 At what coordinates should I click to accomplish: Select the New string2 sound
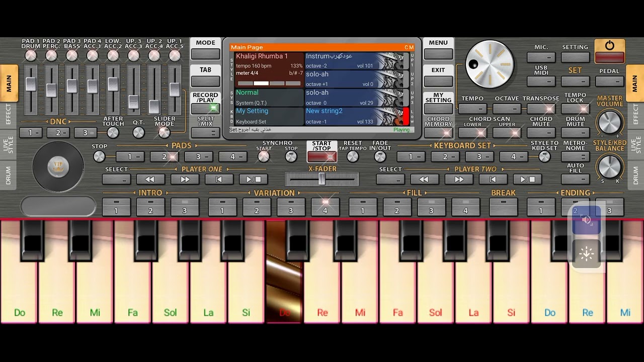click(357, 116)
